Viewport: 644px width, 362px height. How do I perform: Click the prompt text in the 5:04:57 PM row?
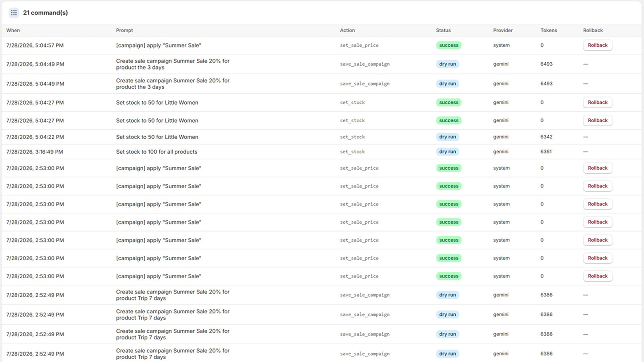point(159,45)
